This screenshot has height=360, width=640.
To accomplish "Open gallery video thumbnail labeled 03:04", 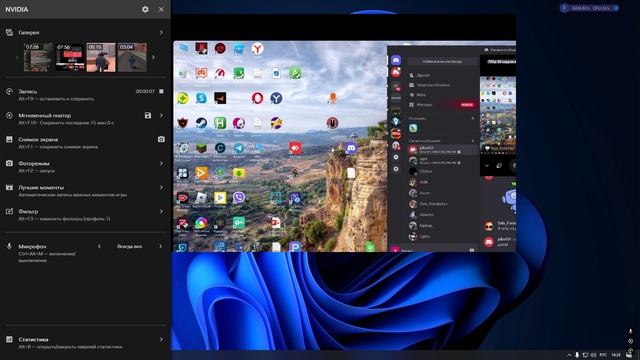I will tap(132, 57).
